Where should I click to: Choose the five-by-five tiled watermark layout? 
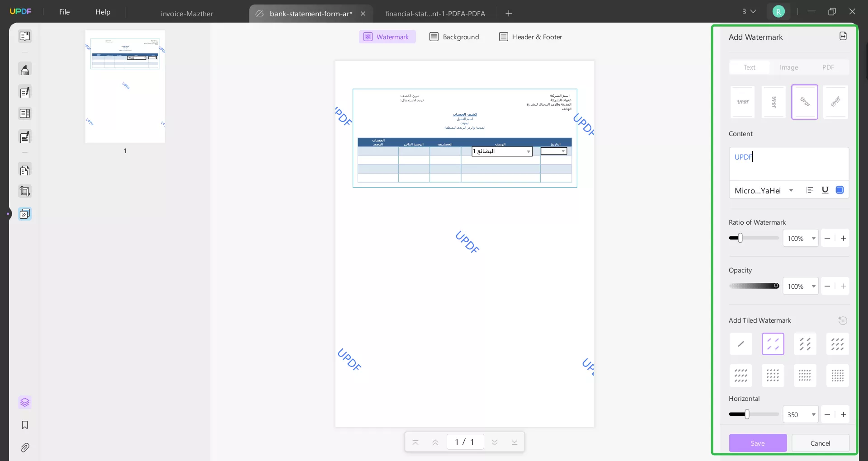click(838, 376)
